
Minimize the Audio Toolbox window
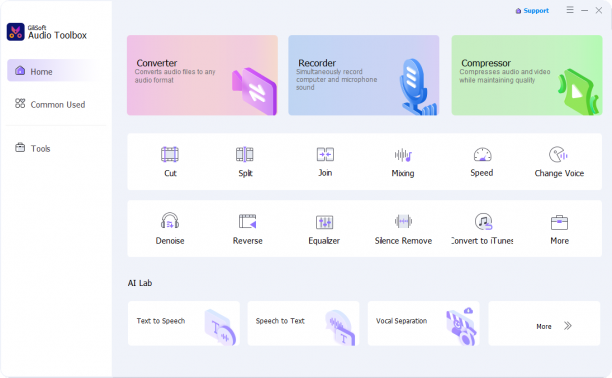(x=584, y=11)
